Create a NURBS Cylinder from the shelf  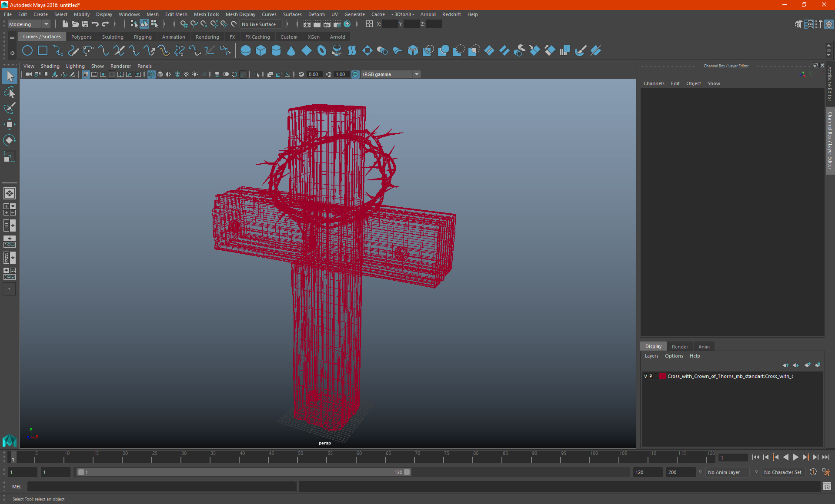276,51
